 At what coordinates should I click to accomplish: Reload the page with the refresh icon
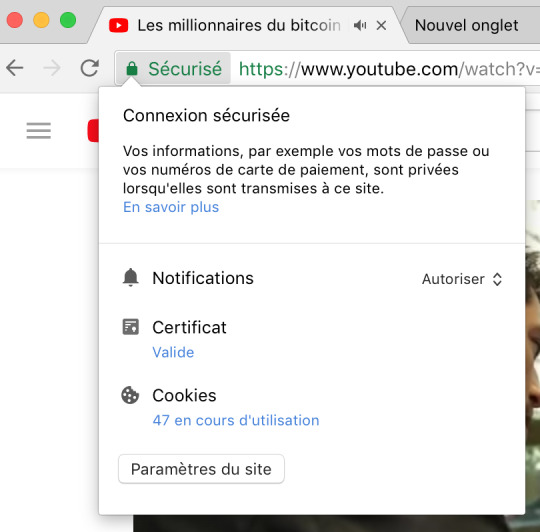coord(90,68)
